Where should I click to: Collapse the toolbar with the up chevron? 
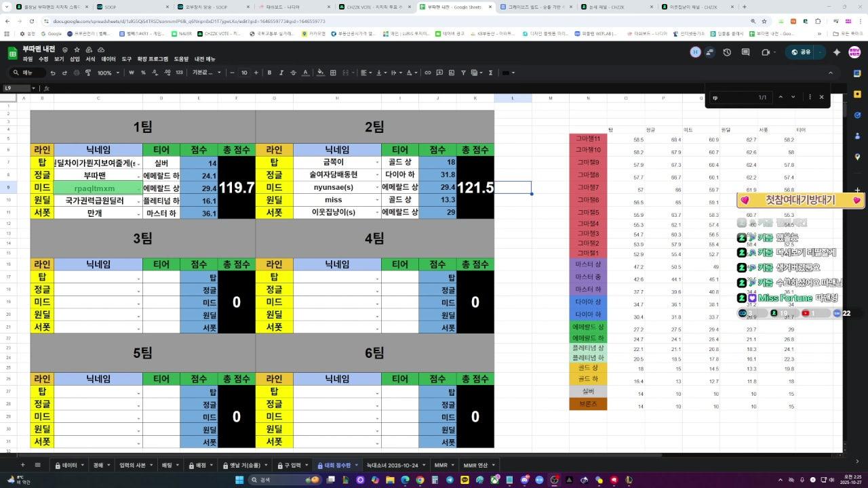coord(831,73)
